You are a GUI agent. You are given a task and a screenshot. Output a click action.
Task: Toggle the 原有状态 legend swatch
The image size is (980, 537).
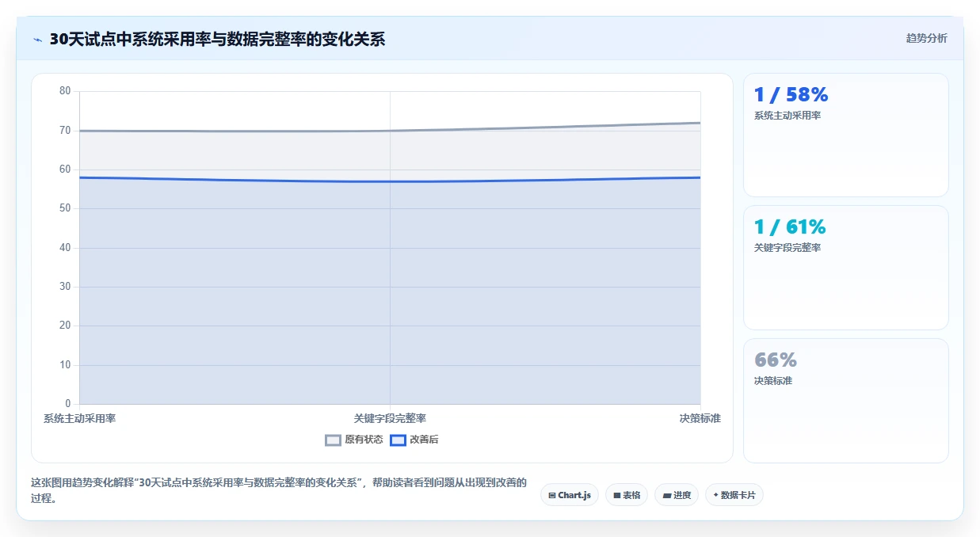click(x=333, y=440)
